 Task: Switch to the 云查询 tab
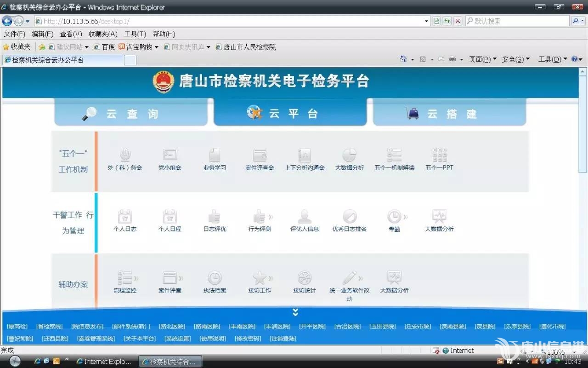point(131,114)
